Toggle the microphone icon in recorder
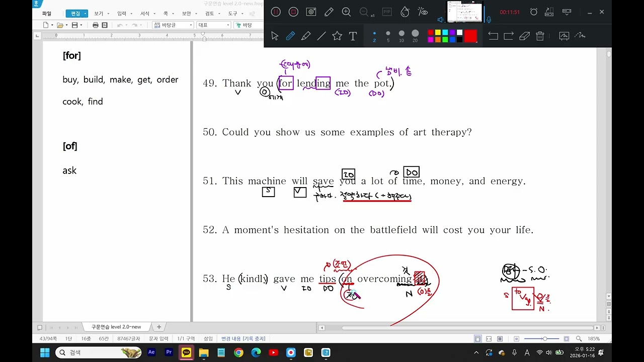This screenshot has width=644, height=362. (x=489, y=20)
